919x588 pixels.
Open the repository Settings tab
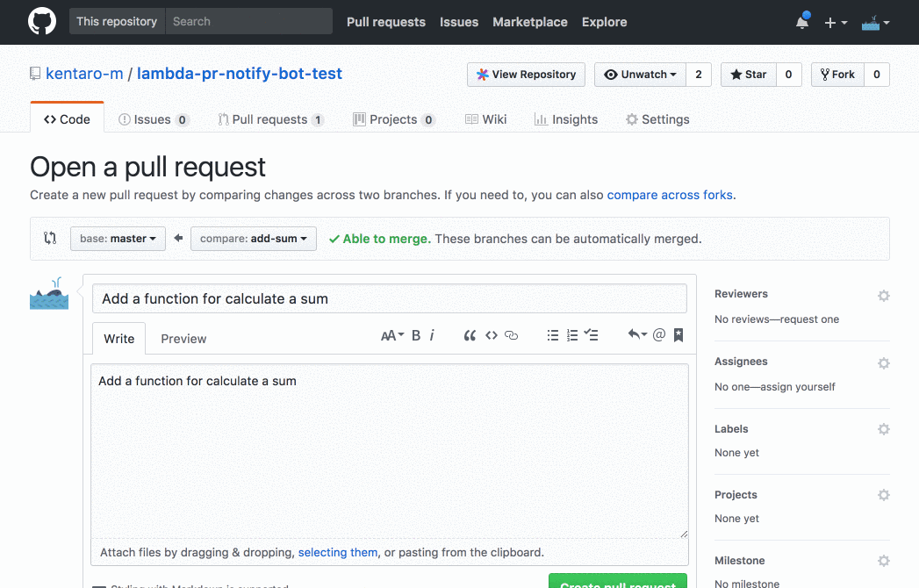click(x=657, y=119)
